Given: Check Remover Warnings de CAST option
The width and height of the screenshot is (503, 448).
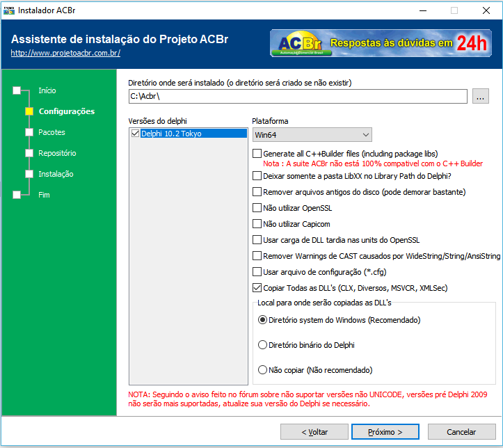Looking at the screenshot, I should click(257, 256).
